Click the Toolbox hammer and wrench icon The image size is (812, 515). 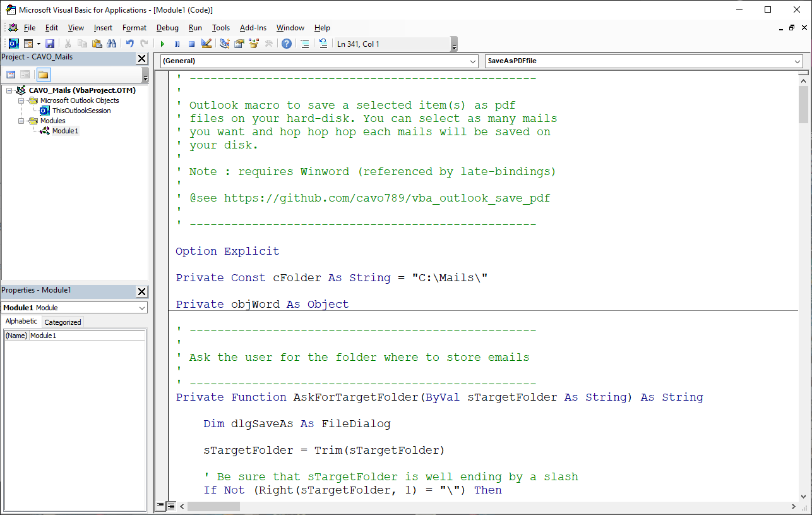click(268, 44)
